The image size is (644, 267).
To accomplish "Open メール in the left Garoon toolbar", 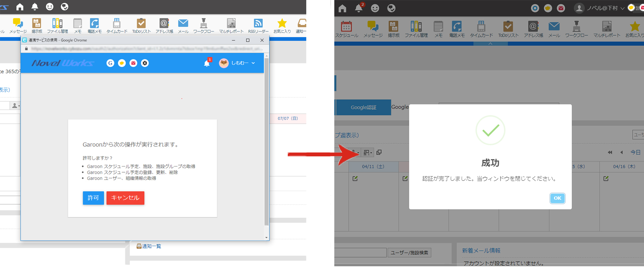I will 183,26.
